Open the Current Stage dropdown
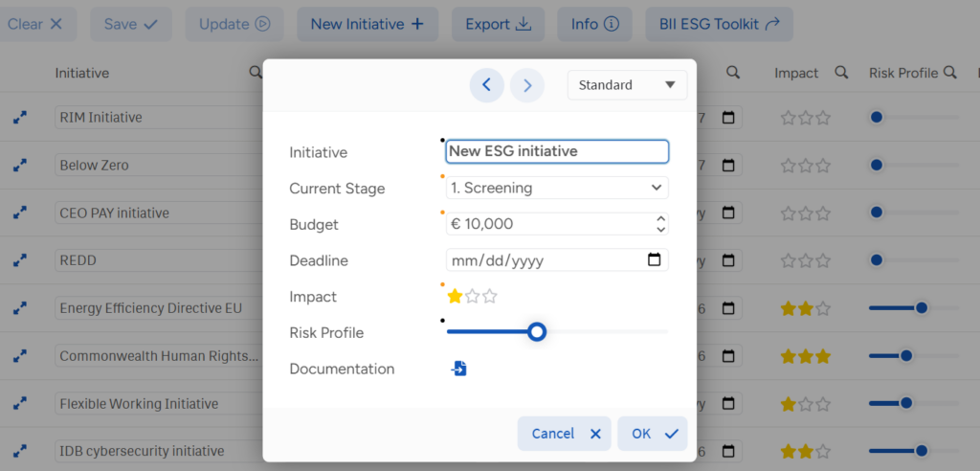This screenshot has height=471, width=980. [x=557, y=189]
